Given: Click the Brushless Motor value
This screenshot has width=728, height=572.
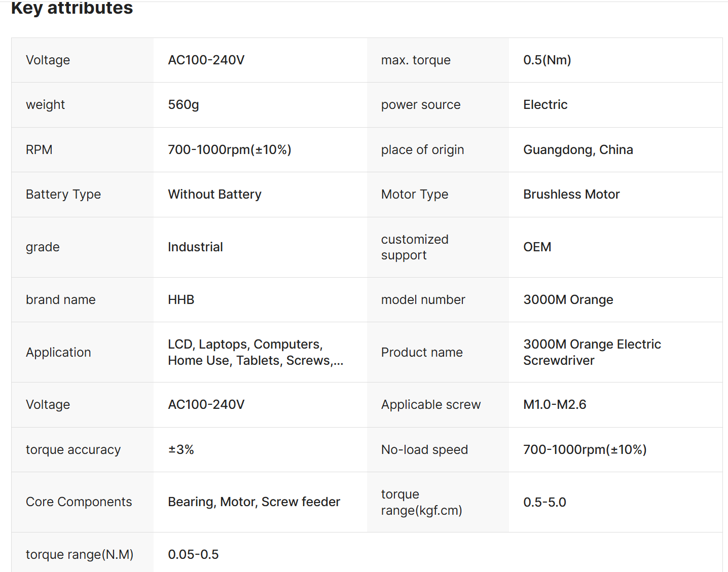Looking at the screenshot, I should point(571,194).
